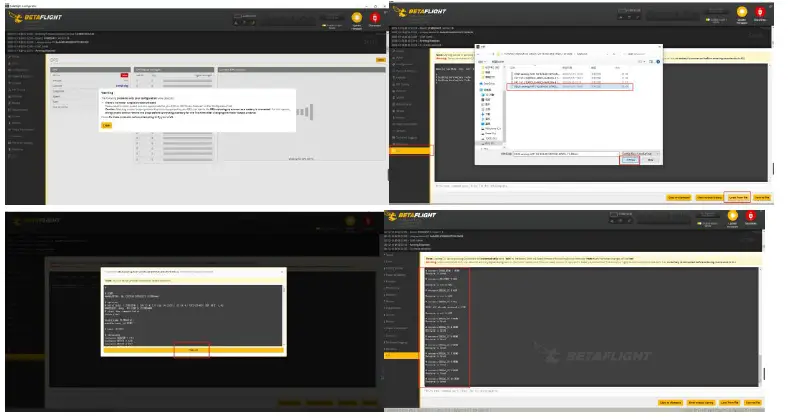The width and height of the screenshot is (797, 419).
Task: Click the file name field in the Open dialog
Action: [565, 153]
